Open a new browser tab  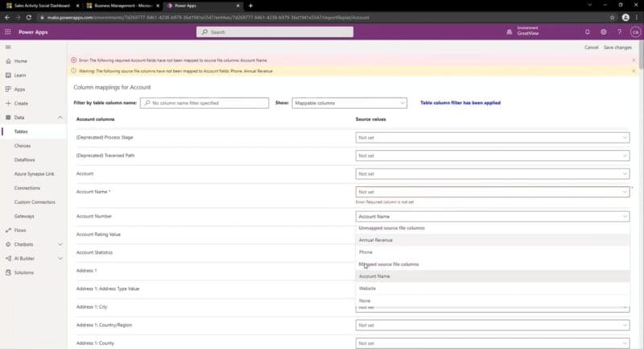[250, 6]
